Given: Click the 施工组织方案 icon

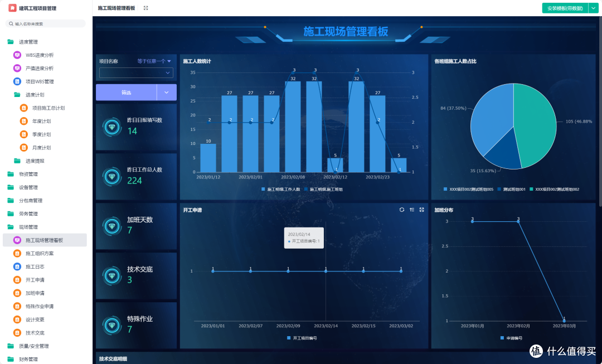Looking at the screenshot, I should tap(17, 254).
